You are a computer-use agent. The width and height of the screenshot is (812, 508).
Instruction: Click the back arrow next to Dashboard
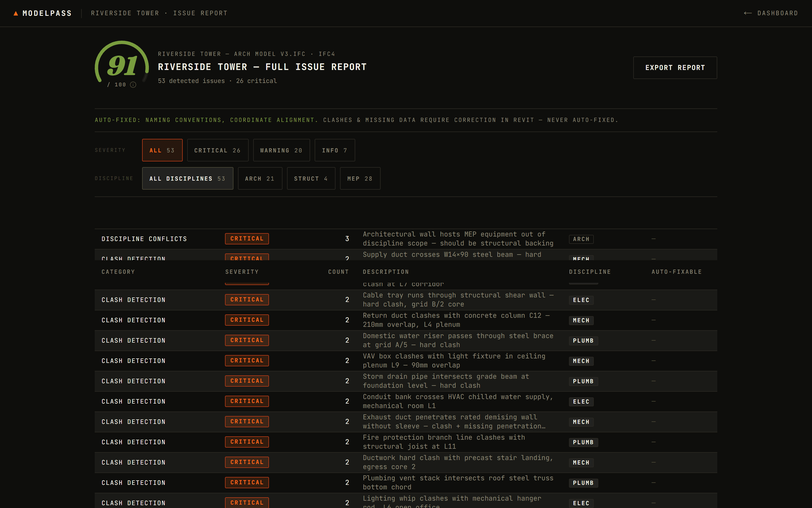tap(748, 13)
